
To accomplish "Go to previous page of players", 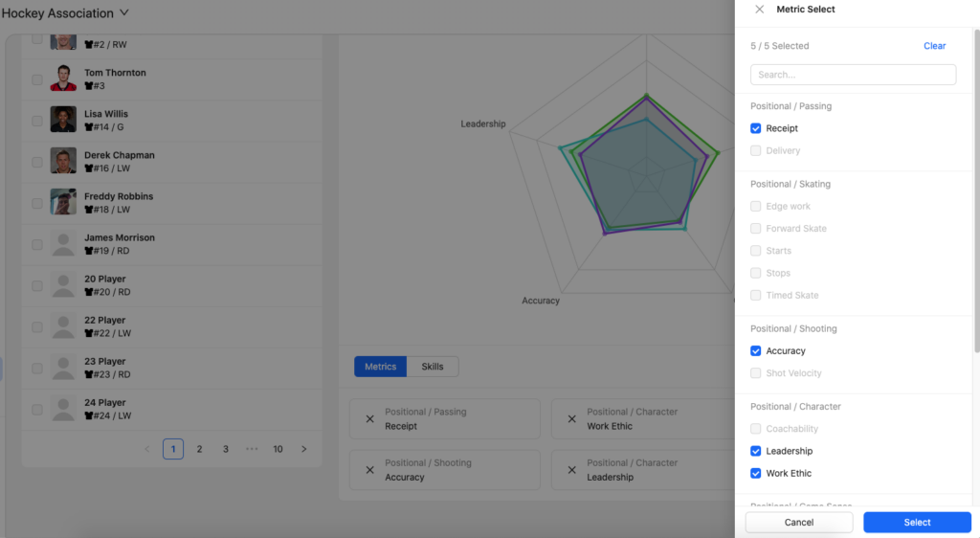I will tap(146, 449).
